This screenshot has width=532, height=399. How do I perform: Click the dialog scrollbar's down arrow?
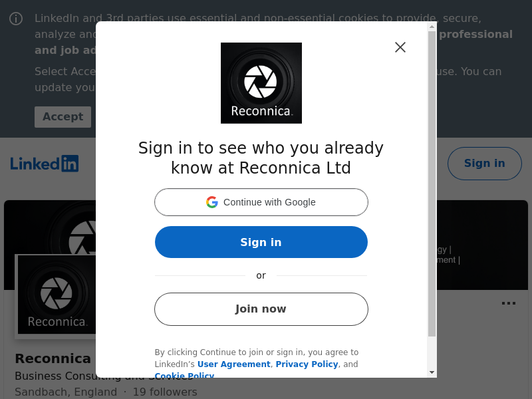[432, 372]
